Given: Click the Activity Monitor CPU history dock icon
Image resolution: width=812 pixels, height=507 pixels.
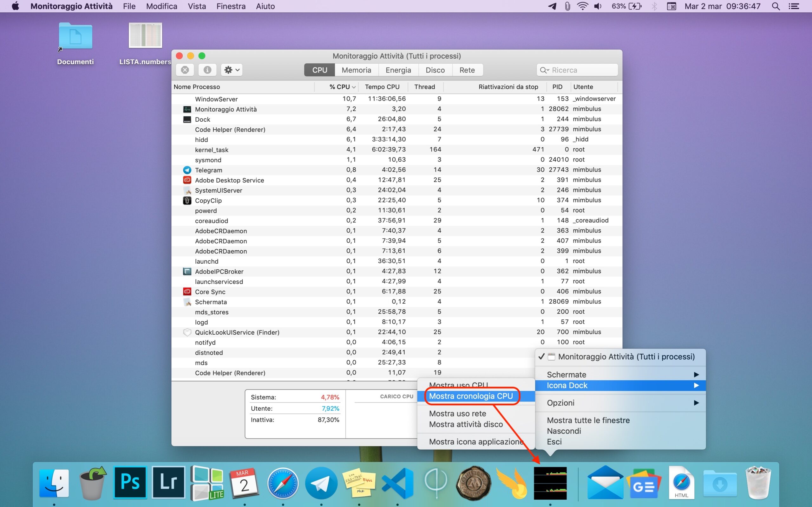Looking at the screenshot, I should click(x=550, y=483).
